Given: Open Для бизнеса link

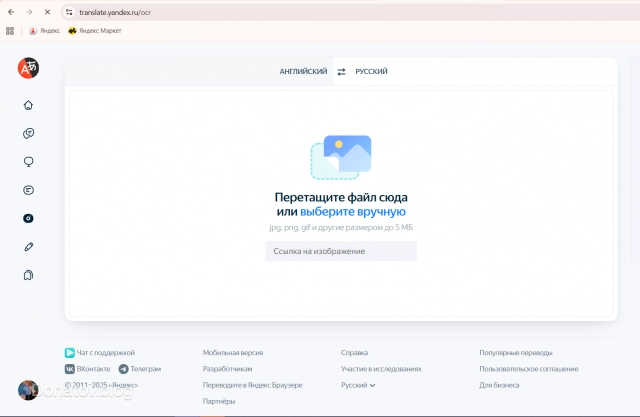Looking at the screenshot, I should 499,385.
